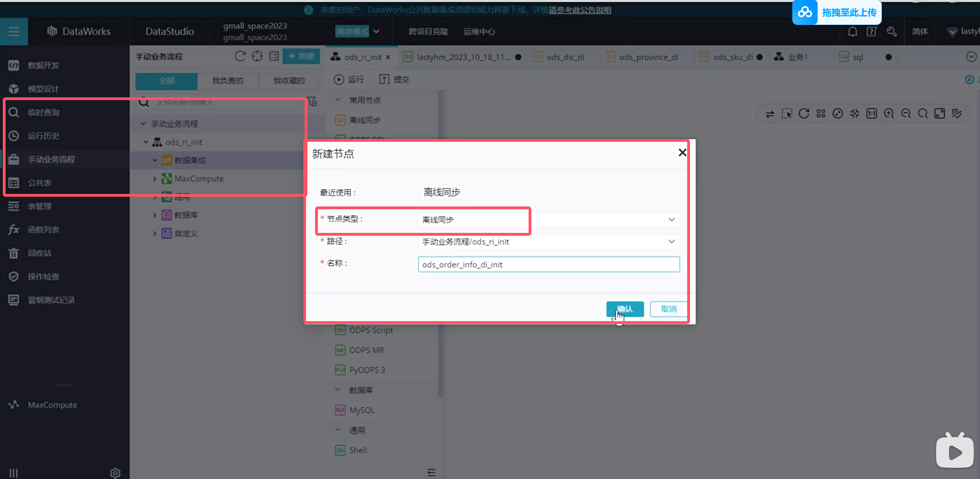Open the 路径 dropdown arrow
The height and width of the screenshot is (479, 980).
671,242
